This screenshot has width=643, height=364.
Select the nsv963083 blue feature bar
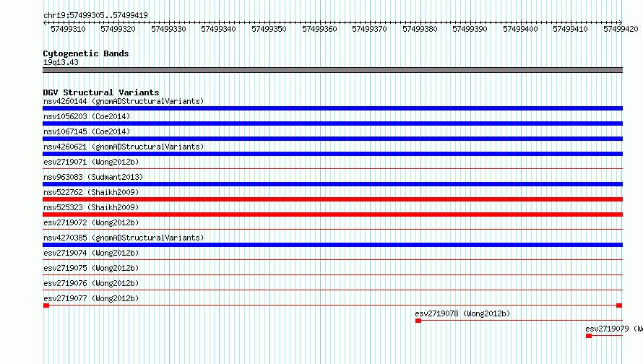pos(332,184)
